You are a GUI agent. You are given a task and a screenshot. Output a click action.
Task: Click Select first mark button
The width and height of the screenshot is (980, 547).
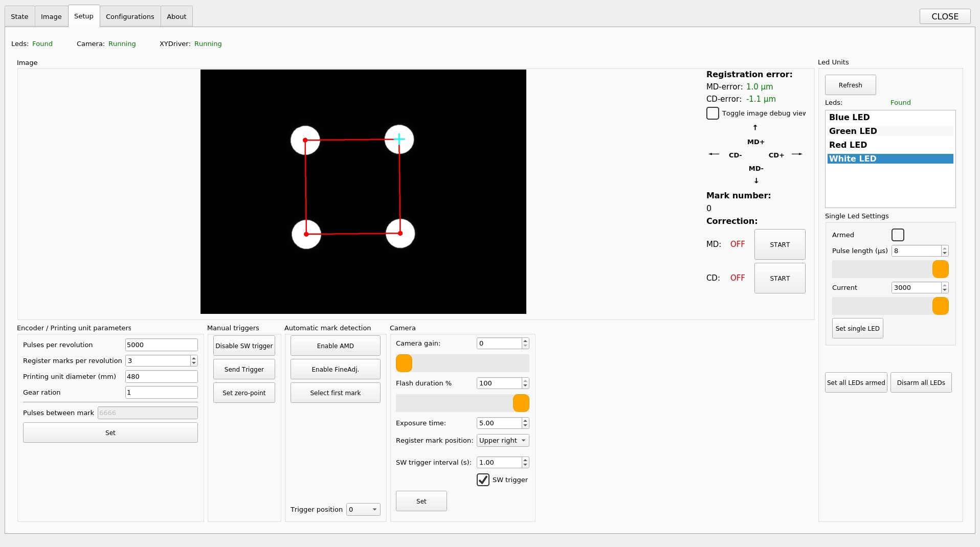pyautogui.click(x=335, y=393)
